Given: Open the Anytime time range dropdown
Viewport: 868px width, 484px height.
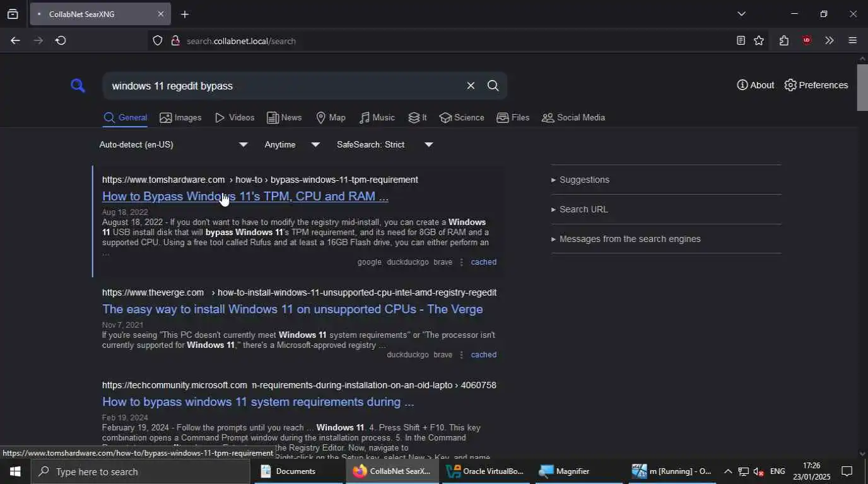Looking at the screenshot, I should point(292,145).
